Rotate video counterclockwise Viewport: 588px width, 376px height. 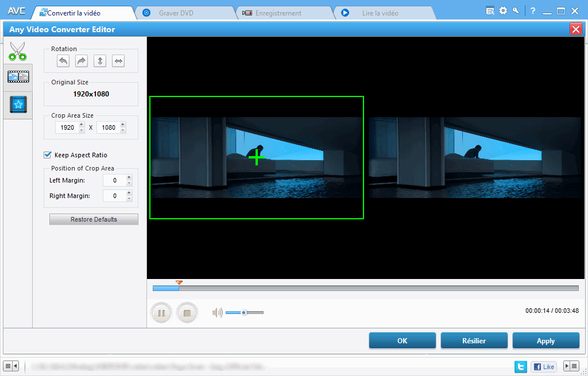tap(63, 61)
